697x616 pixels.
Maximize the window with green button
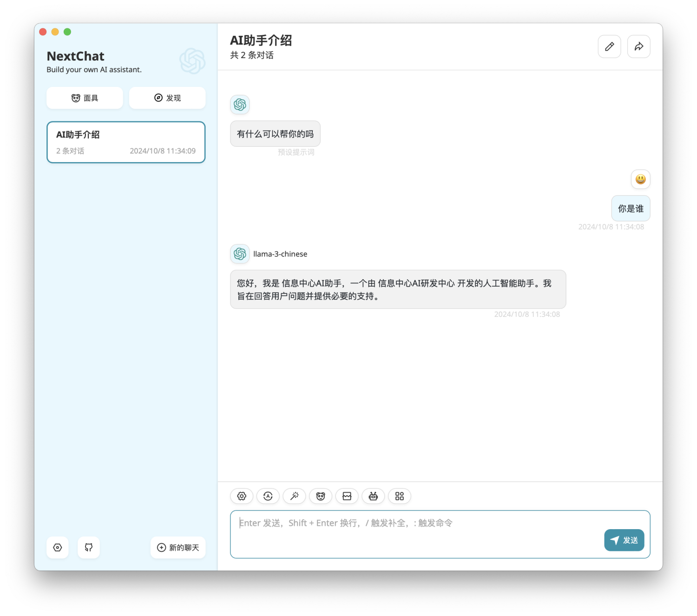pos(67,32)
